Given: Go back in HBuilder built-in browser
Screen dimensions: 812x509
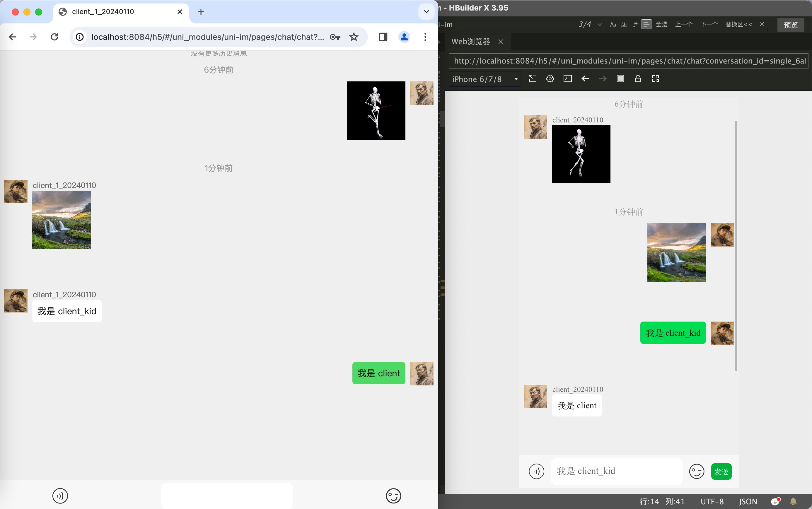Looking at the screenshot, I should pos(585,79).
